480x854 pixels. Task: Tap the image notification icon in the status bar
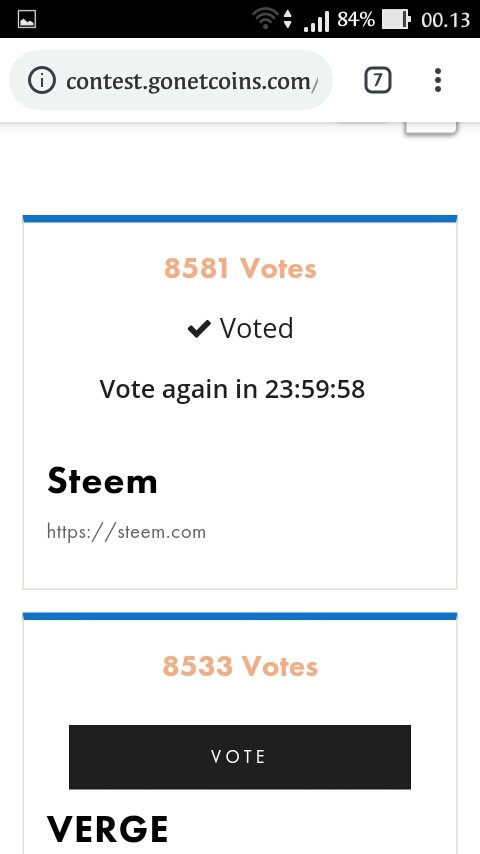(x=27, y=20)
